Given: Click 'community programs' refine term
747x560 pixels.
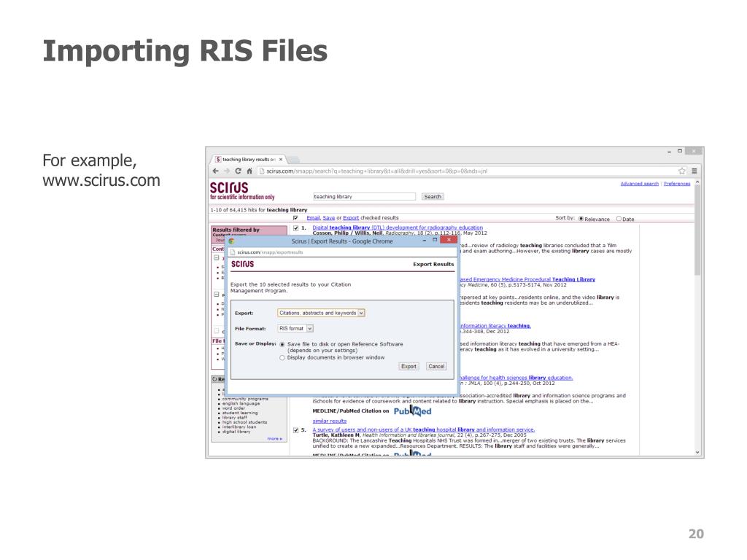Looking at the screenshot, I should point(245,399).
